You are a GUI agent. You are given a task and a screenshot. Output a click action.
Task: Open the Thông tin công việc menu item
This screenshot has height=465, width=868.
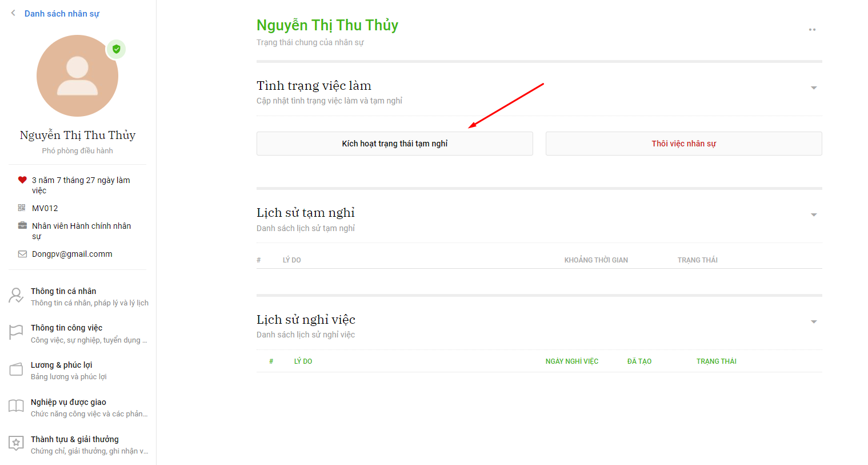pyautogui.click(x=78, y=333)
